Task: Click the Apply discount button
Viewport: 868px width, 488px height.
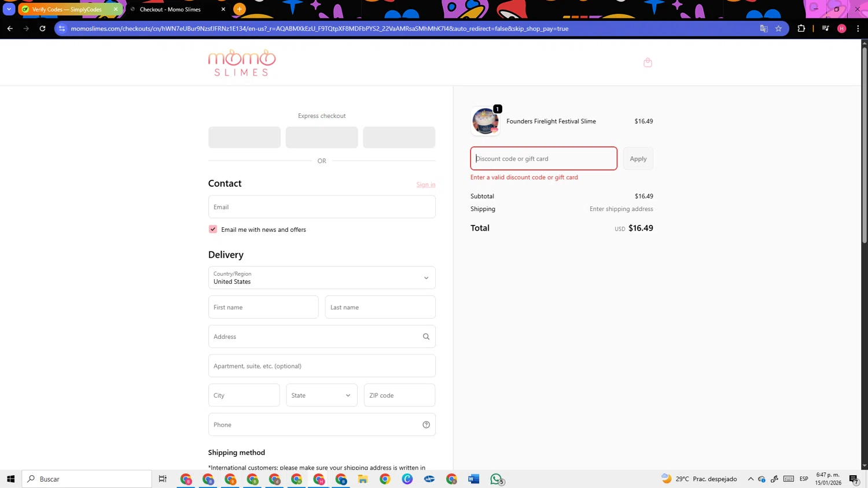Action: click(638, 158)
